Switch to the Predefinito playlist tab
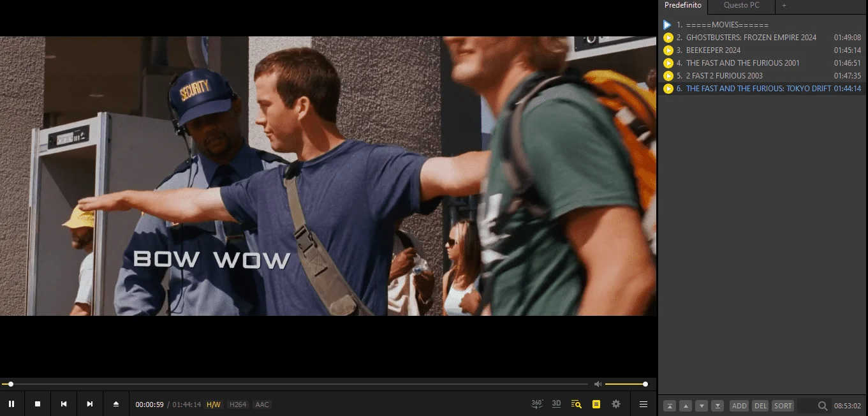Image resolution: width=868 pixels, height=416 pixels. pyautogui.click(x=682, y=6)
